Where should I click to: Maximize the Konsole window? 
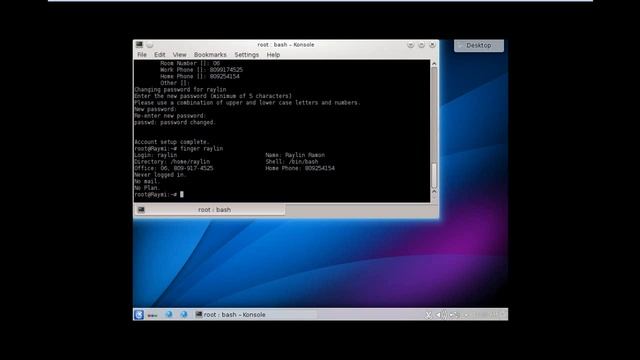point(421,45)
